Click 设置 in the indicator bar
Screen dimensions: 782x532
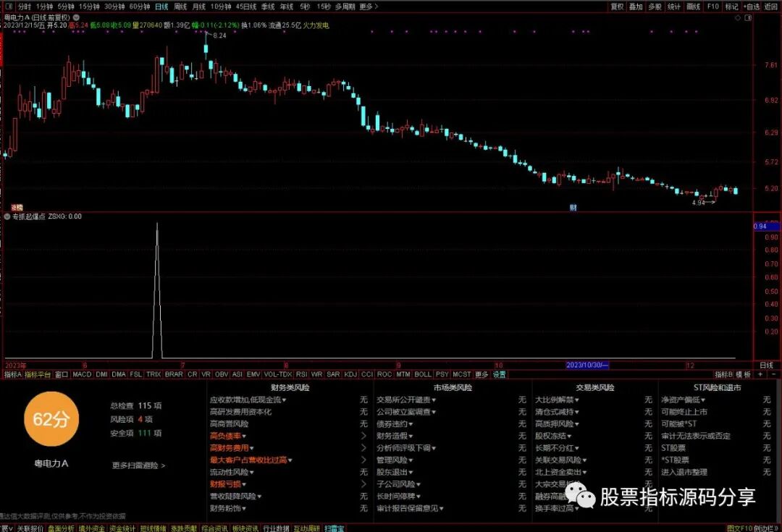[x=499, y=374]
